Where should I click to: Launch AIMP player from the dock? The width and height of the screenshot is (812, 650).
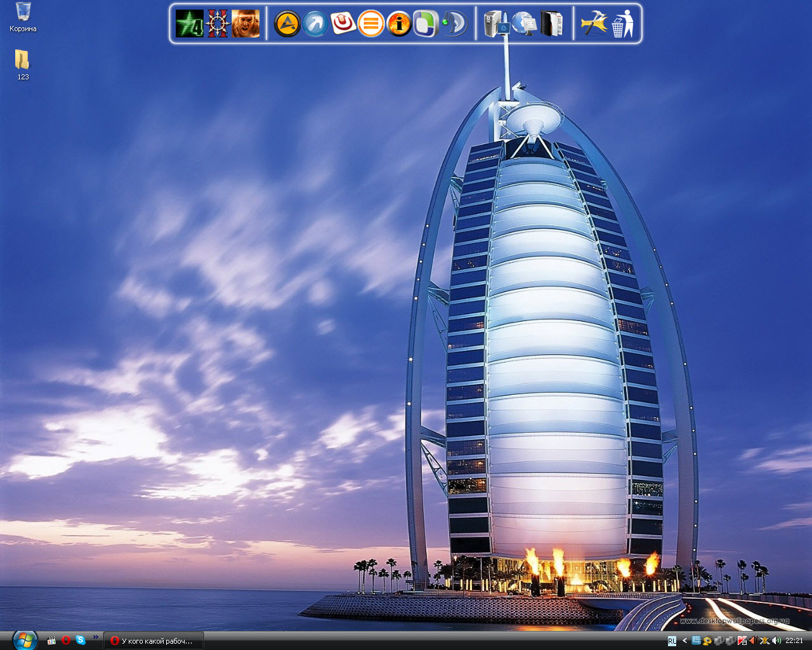click(x=287, y=24)
